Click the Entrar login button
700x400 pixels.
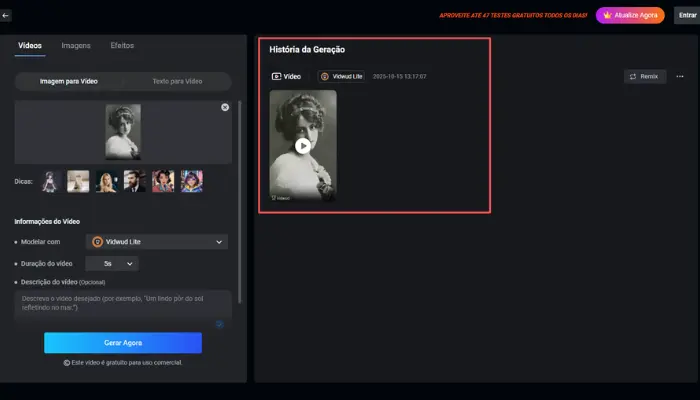coord(688,15)
